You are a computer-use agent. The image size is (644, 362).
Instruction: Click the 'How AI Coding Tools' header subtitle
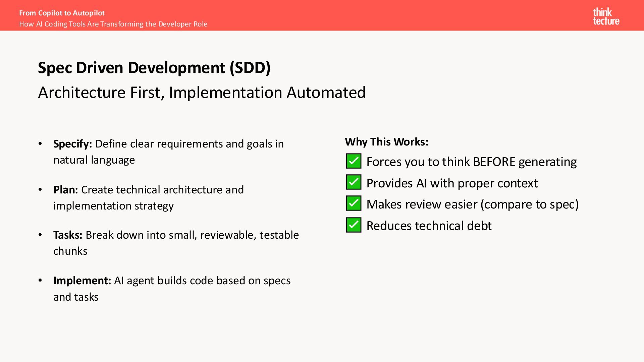[113, 24]
